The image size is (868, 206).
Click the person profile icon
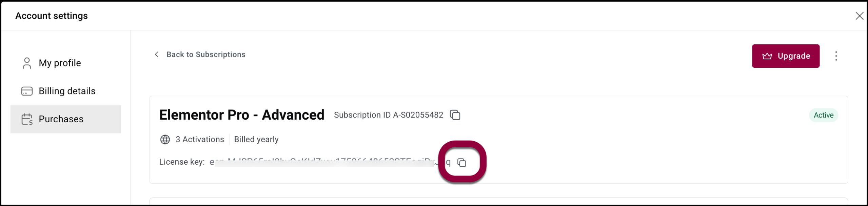click(27, 63)
